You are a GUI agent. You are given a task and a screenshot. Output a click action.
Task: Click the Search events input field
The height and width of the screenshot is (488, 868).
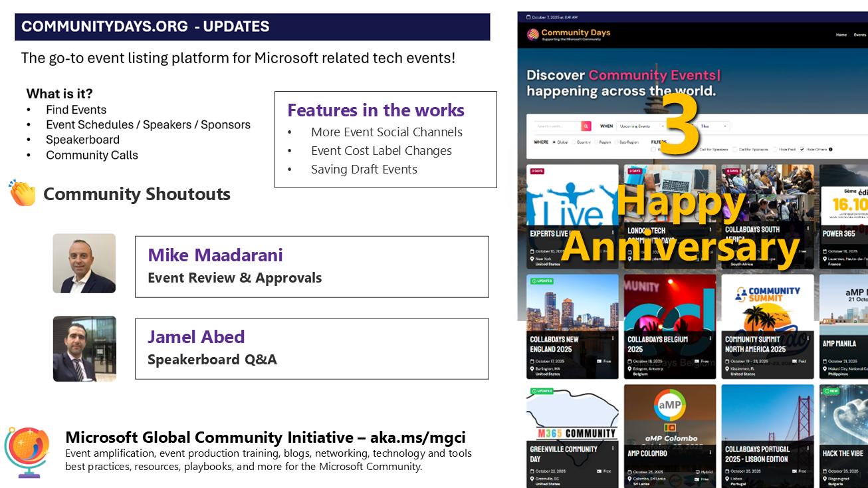pyautogui.click(x=558, y=126)
